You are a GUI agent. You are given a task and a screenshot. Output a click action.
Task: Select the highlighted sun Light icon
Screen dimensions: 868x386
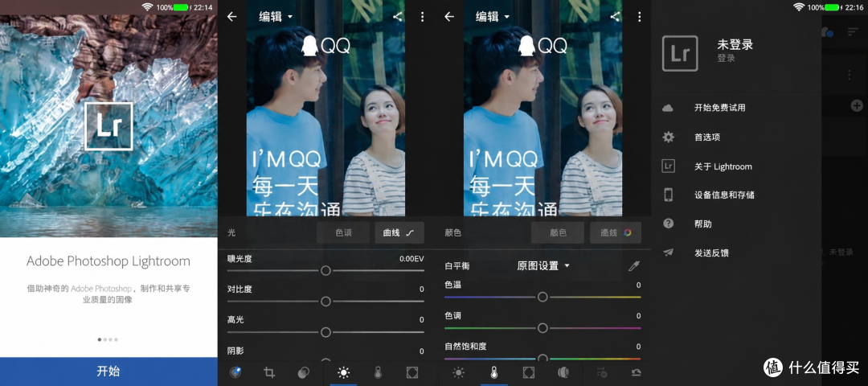(344, 372)
